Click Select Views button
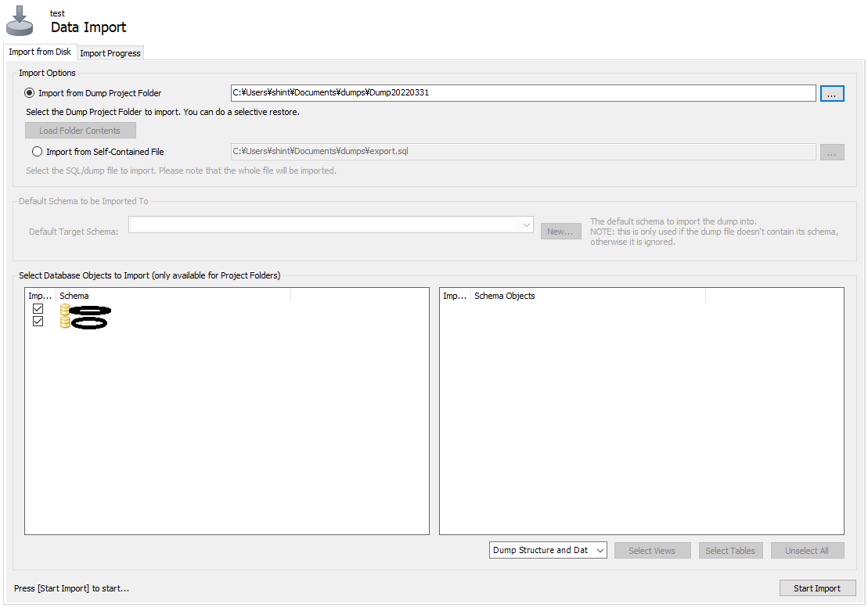This screenshot has height=611, width=868. [x=652, y=551]
